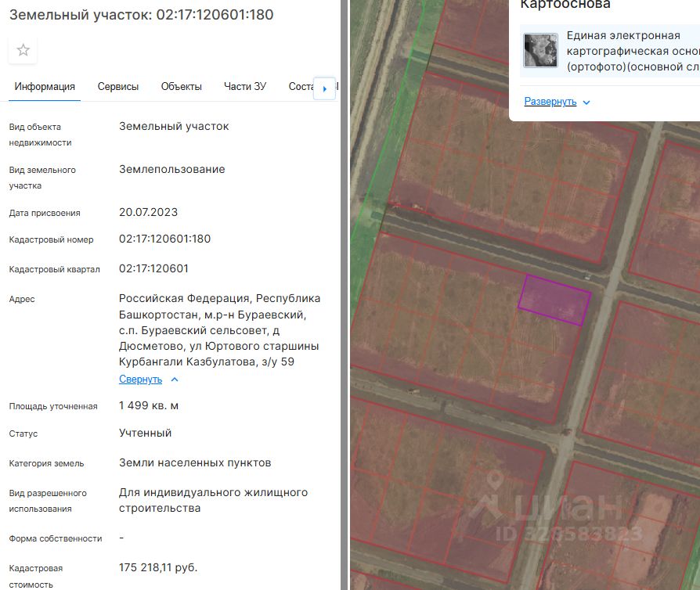700x590 pixels.
Task: Collapse the address via Свернуть link
Action: point(141,380)
